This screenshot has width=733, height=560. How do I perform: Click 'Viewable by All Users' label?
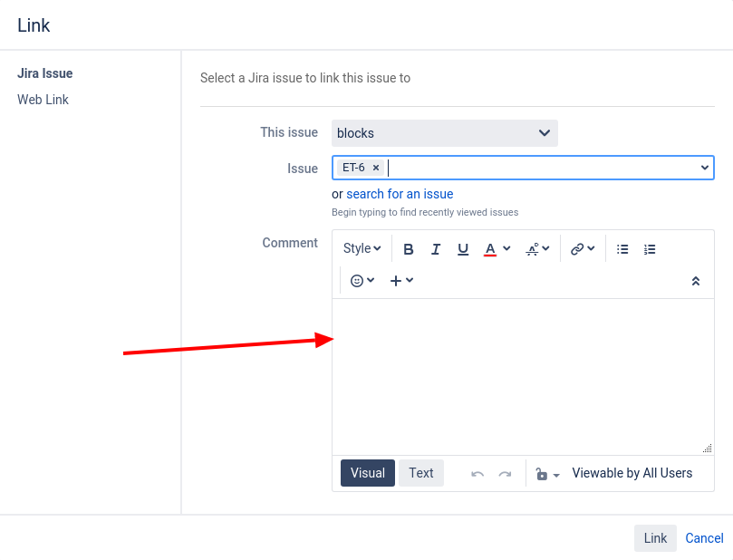(632, 473)
